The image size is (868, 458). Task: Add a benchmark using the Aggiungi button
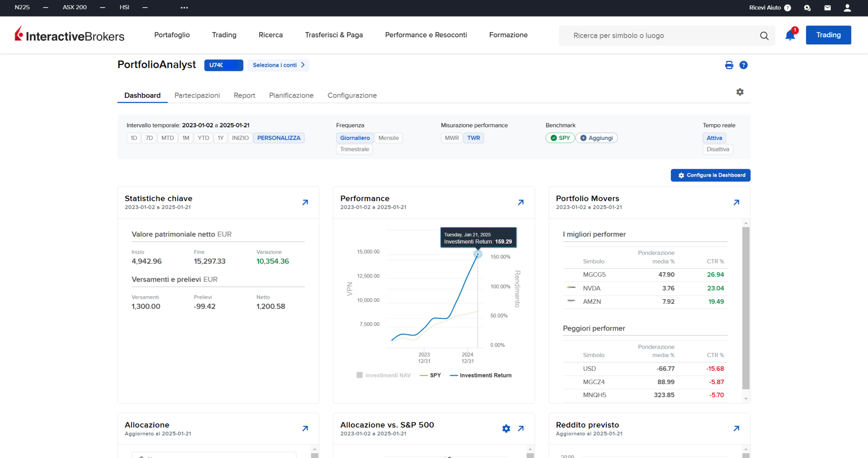coord(596,138)
